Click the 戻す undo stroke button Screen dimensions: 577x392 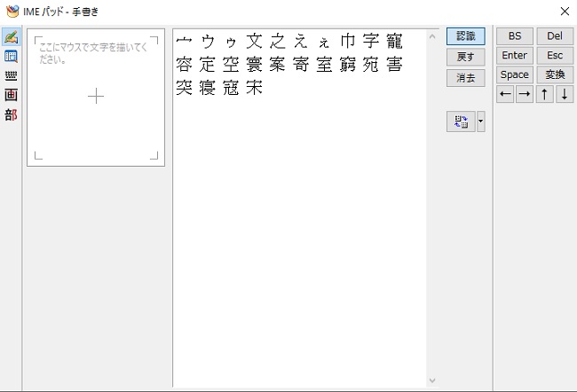[465, 57]
